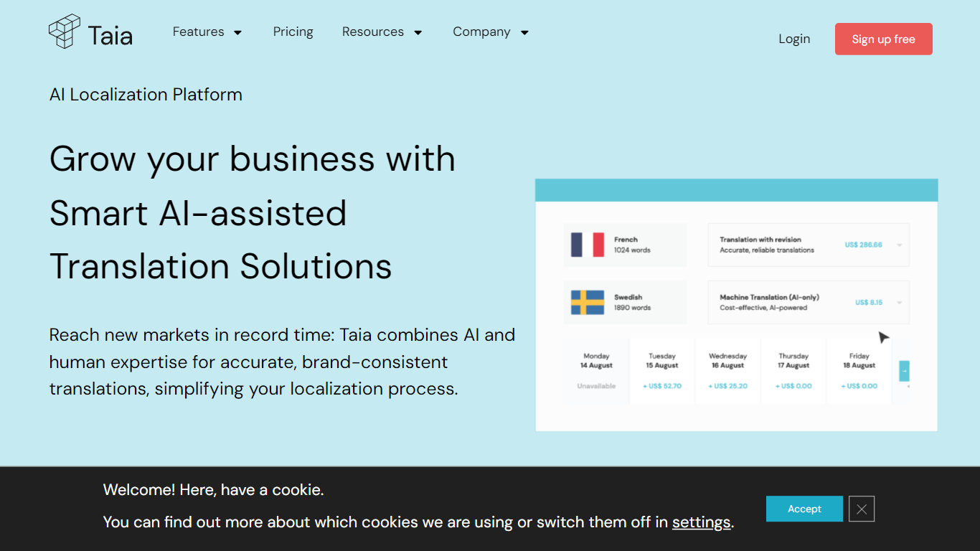Go to the Pricing page

point(293,32)
